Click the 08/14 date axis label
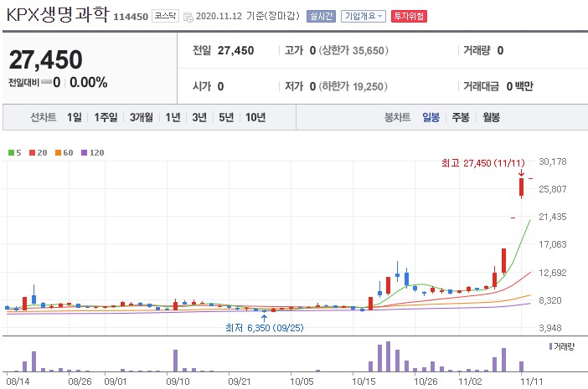 (18, 381)
